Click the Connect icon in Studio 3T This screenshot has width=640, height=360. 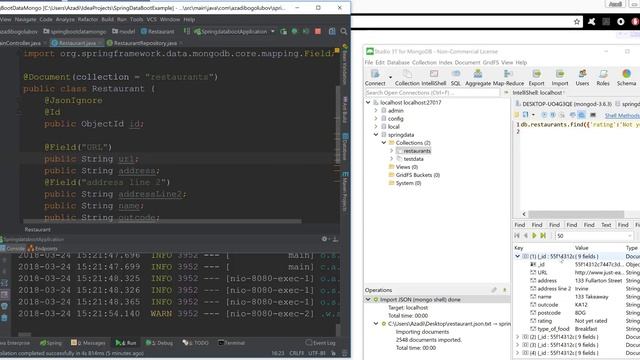[375, 74]
